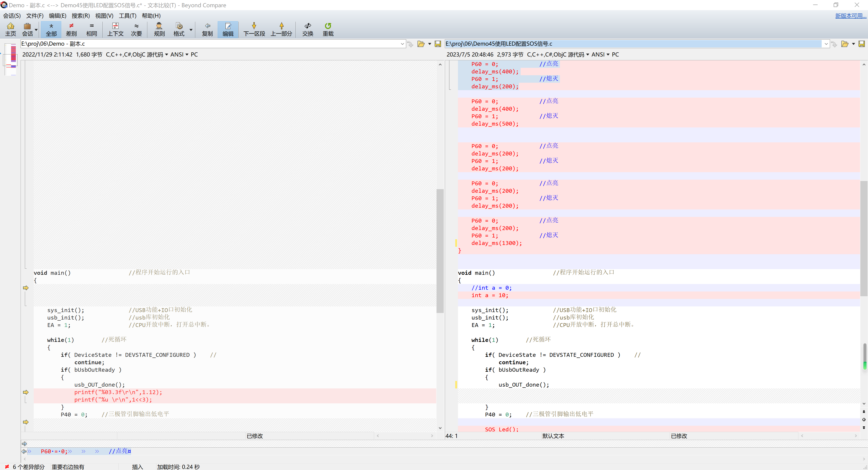Toggle the 相同 same-lines filter

point(91,29)
